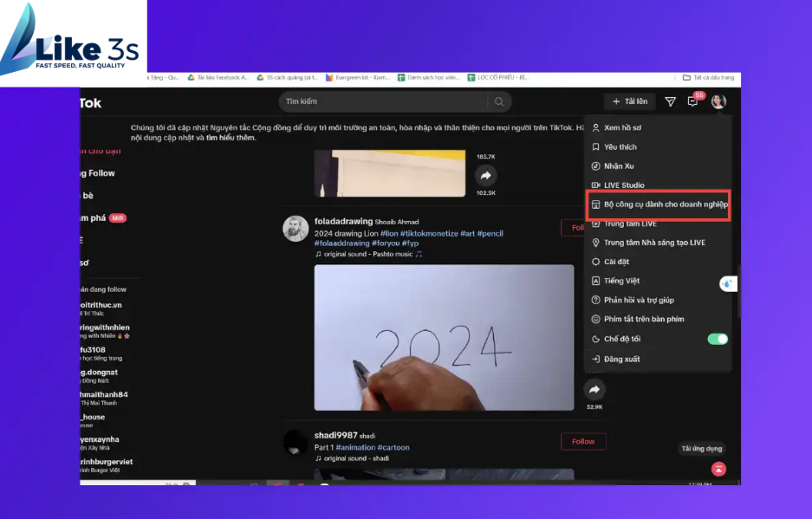Click the search magnifier icon

(498, 101)
